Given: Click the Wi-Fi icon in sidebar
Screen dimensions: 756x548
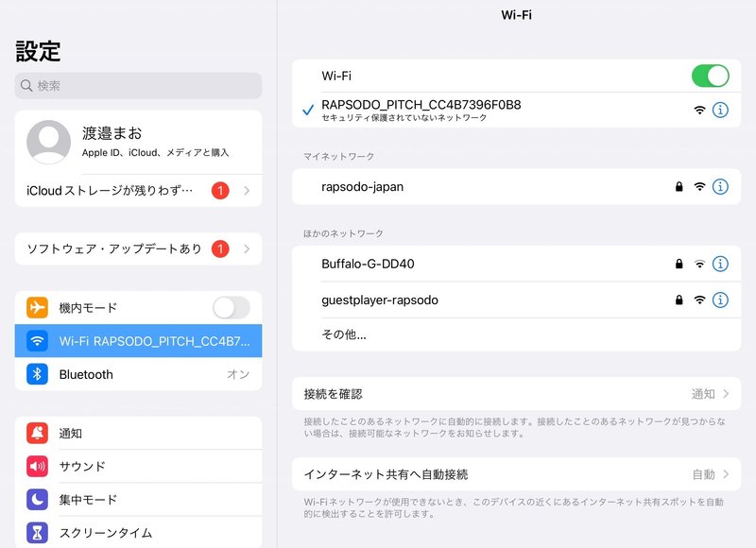Looking at the screenshot, I should click(37, 341).
